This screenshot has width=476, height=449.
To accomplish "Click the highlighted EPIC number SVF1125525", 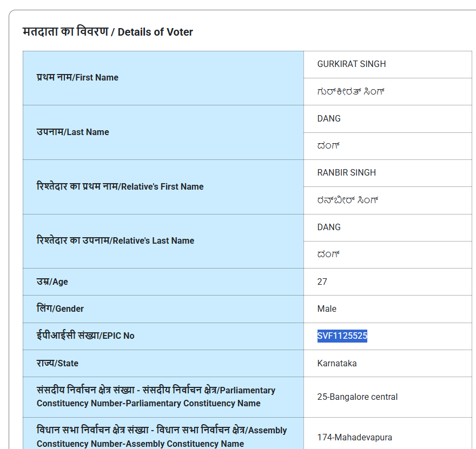I will [342, 336].
